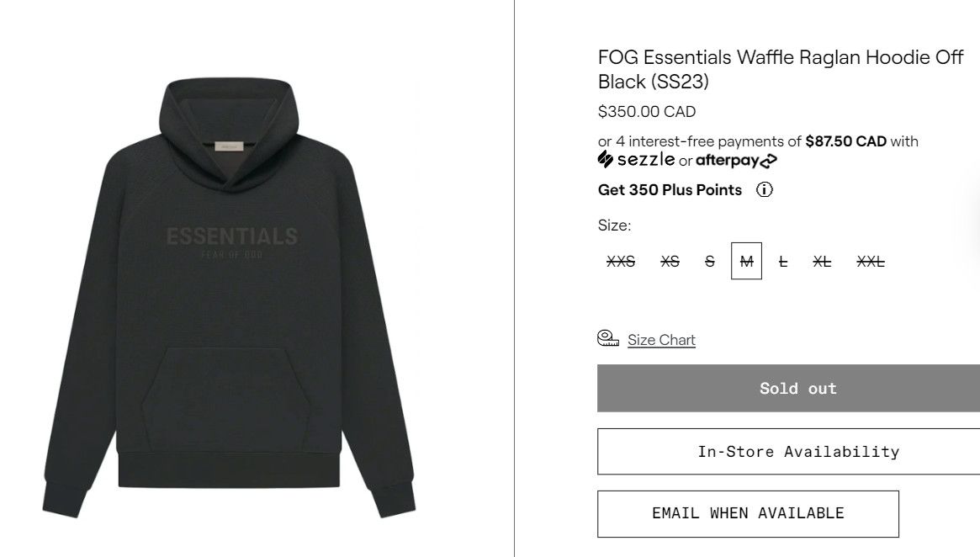Click the Get 350 Plus Points text

point(670,190)
